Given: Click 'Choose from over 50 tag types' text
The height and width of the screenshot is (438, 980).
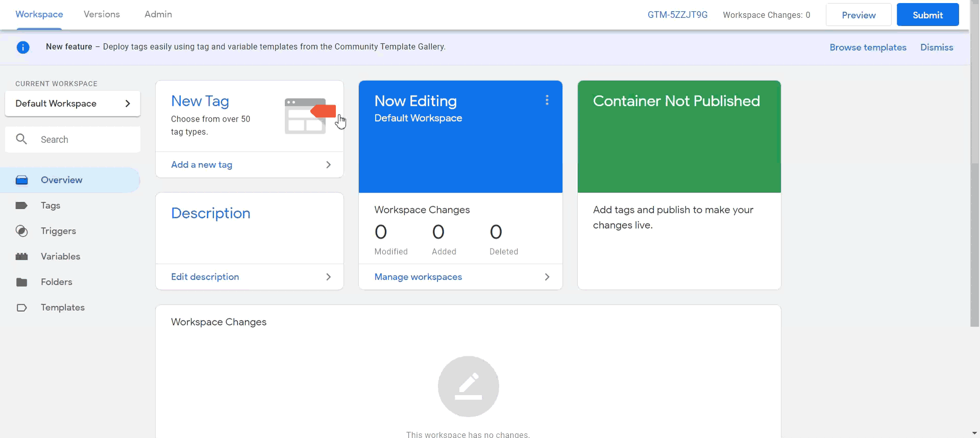Looking at the screenshot, I should pyautogui.click(x=210, y=126).
